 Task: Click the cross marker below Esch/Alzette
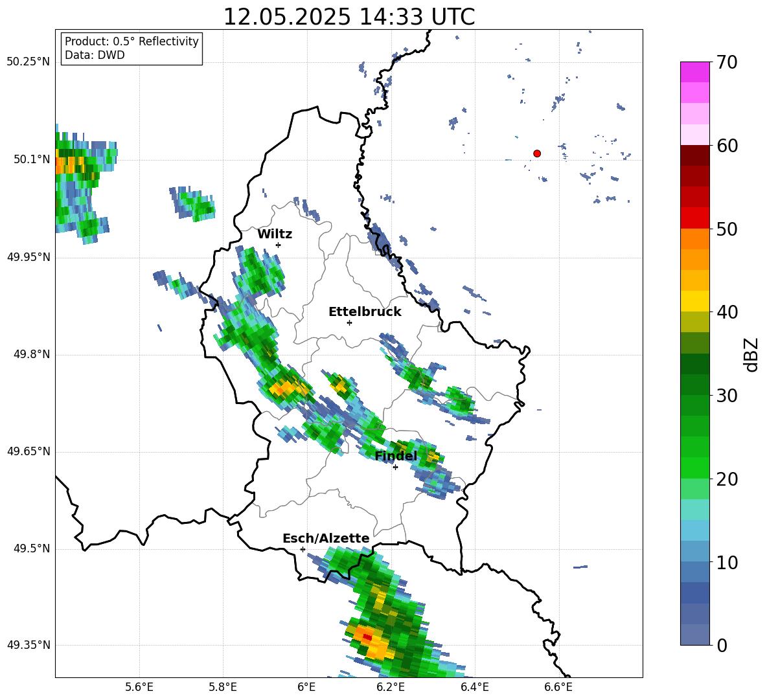(303, 549)
